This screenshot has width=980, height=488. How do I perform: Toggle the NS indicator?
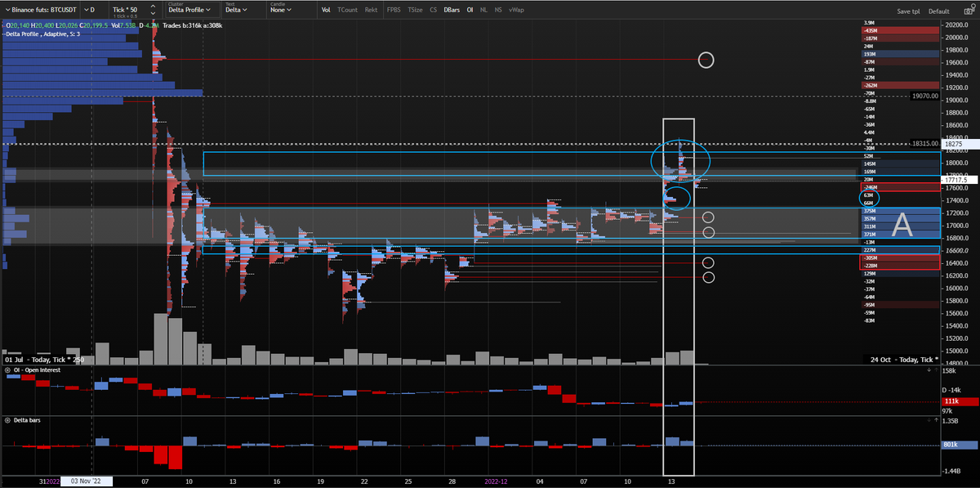(x=498, y=11)
